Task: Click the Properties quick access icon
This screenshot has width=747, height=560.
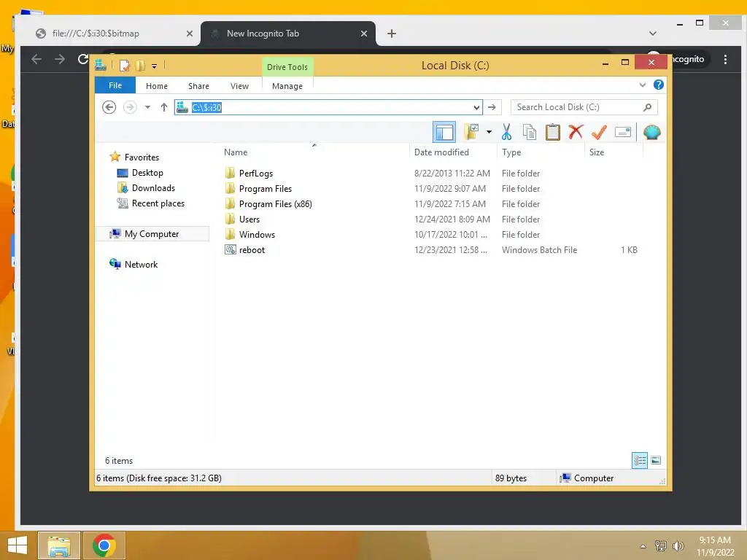Action: (124, 65)
